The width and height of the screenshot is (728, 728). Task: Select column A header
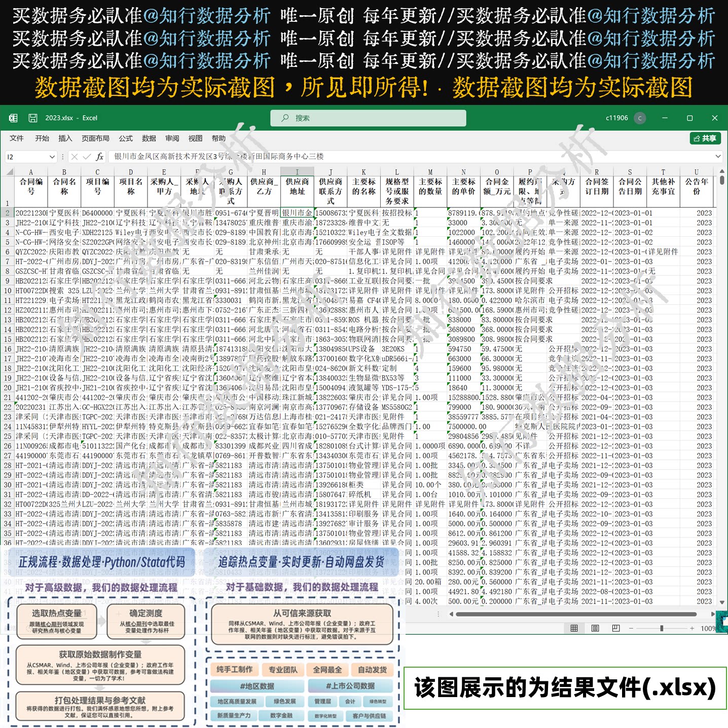coord(31,172)
